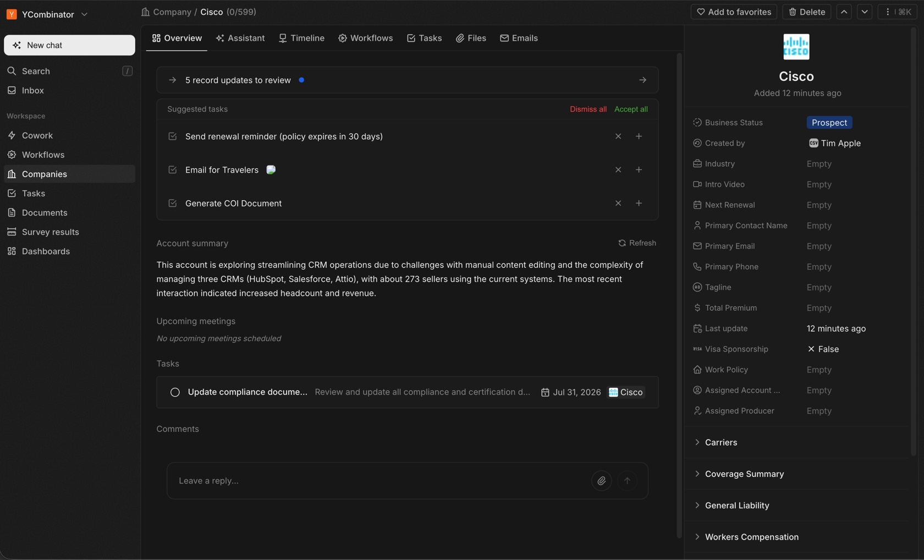Click Dismiss all suggested tasks
Viewport: 924px width, 560px height.
coord(588,109)
